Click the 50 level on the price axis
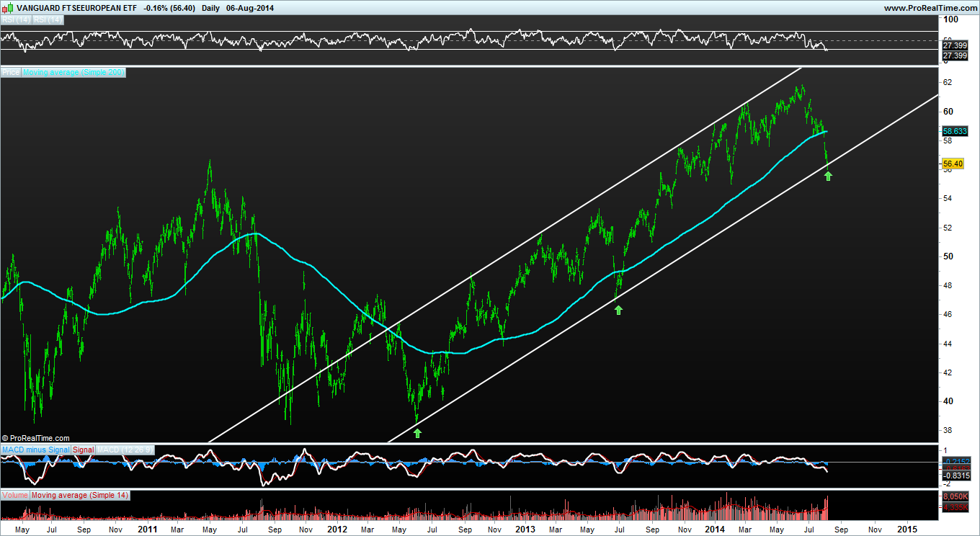 pyautogui.click(x=948, y=256)
